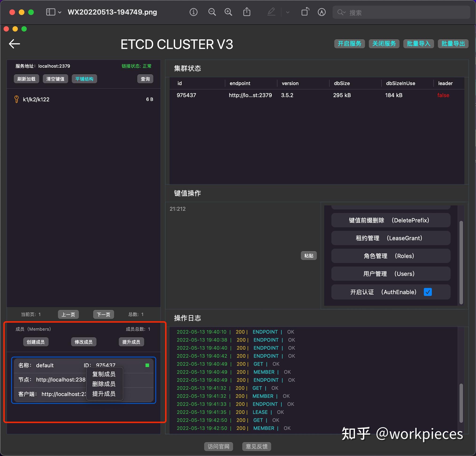Click the green status indicator on default member

[x=147, y=365]
